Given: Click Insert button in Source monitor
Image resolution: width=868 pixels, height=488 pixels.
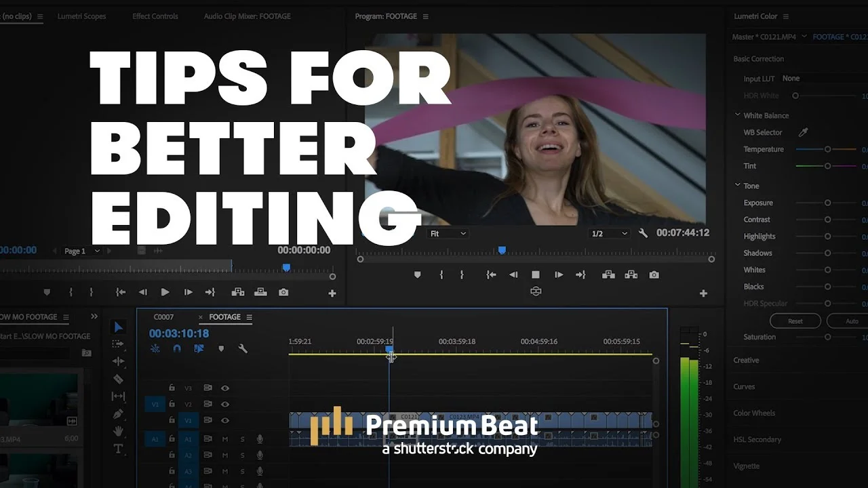Looking at the screenshot, I should tap(238, 292).
